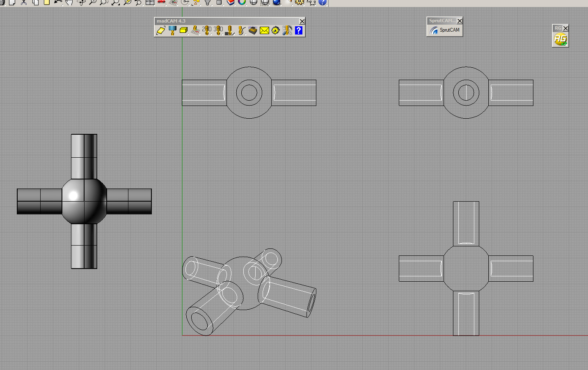Click the madCAM 3D toolpath icon
The width and height of the screenshot is (588, 370).
click(x=218, y=30)
